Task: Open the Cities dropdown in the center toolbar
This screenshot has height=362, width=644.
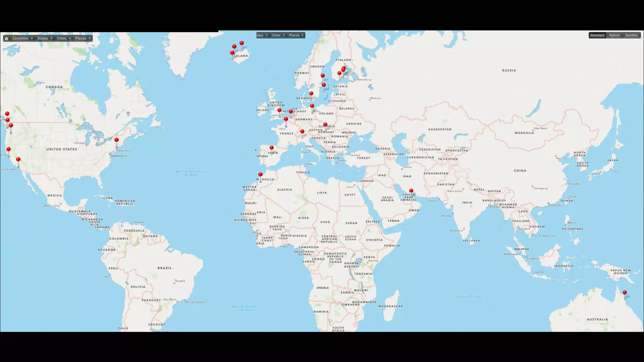Action: point(278,35)
